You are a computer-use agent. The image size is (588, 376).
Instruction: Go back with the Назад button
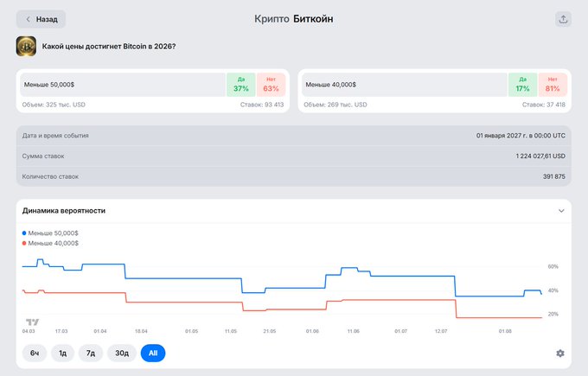click(x=41, y=19)
